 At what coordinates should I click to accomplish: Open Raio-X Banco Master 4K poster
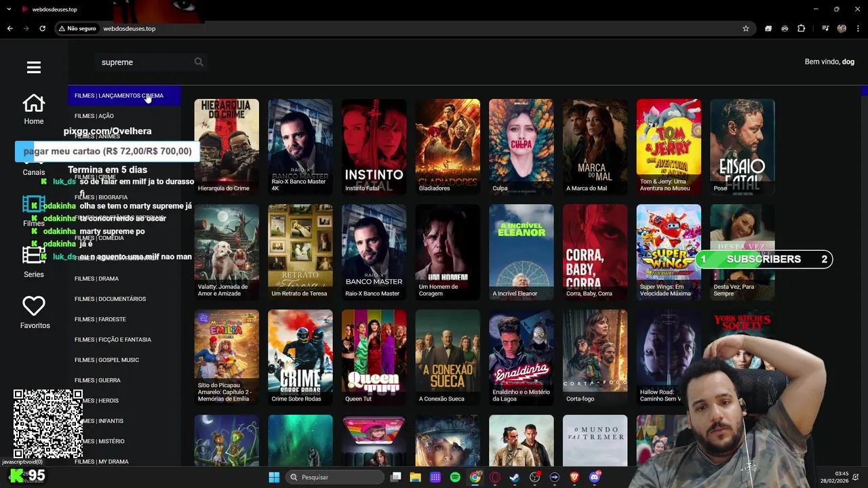[300, 146]
